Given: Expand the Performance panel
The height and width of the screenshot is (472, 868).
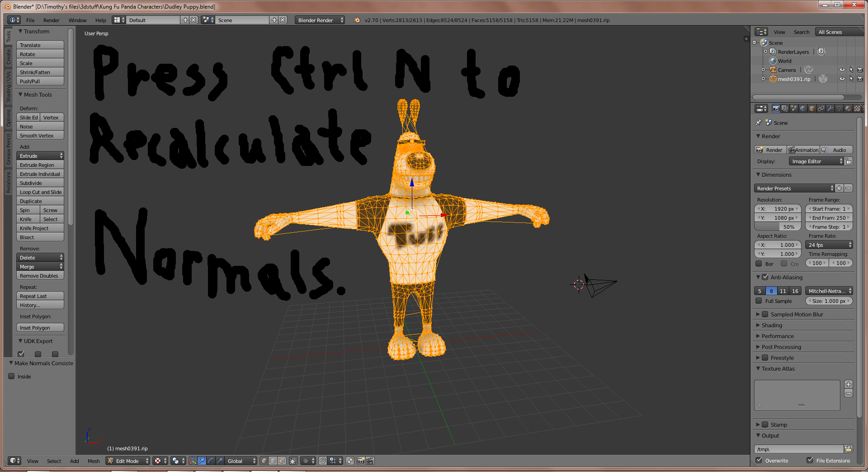Looking at the screenshot, I should [777, 336].
